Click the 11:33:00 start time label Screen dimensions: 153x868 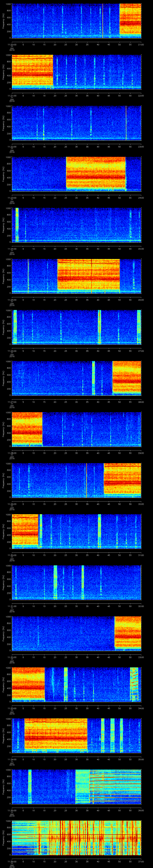click(x=12, y=708)
